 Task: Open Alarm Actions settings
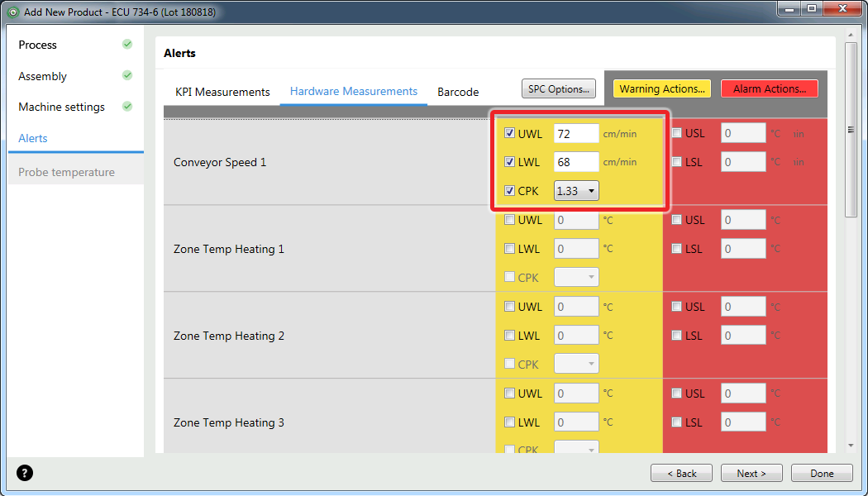770,88
